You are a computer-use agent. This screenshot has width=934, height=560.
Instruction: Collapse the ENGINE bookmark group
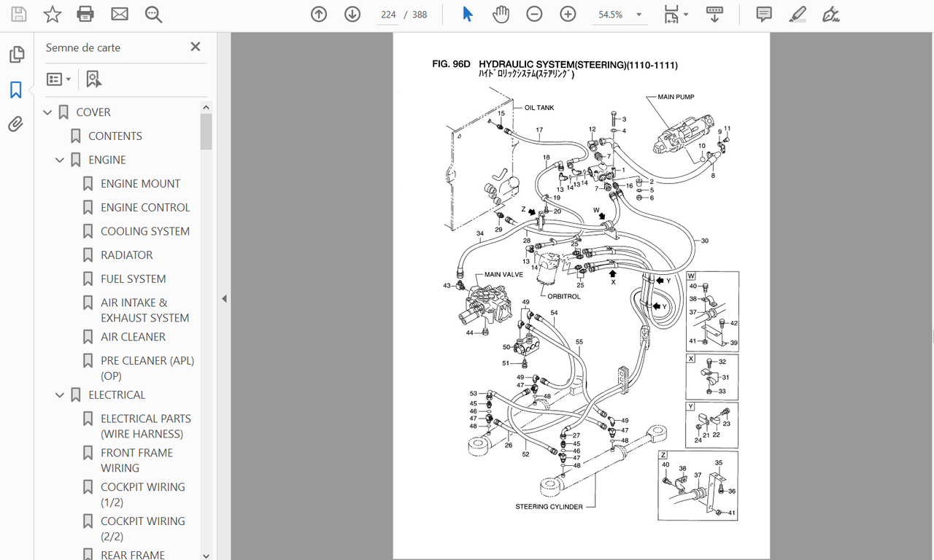[60, 160]
